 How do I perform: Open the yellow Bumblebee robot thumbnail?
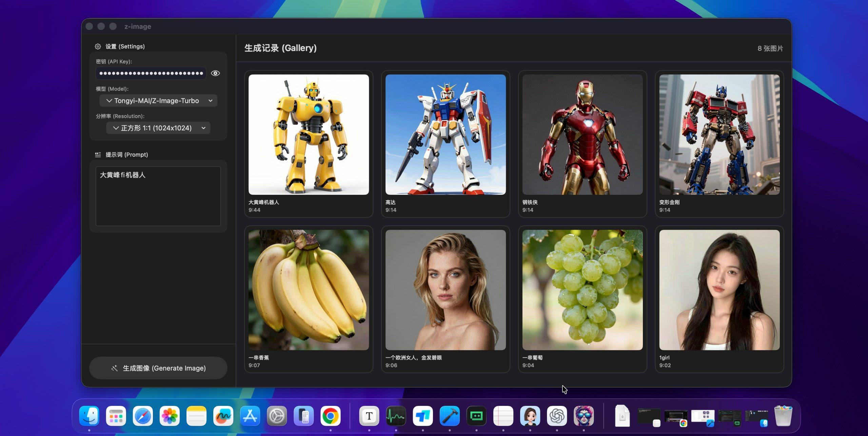tap(309, 134)
